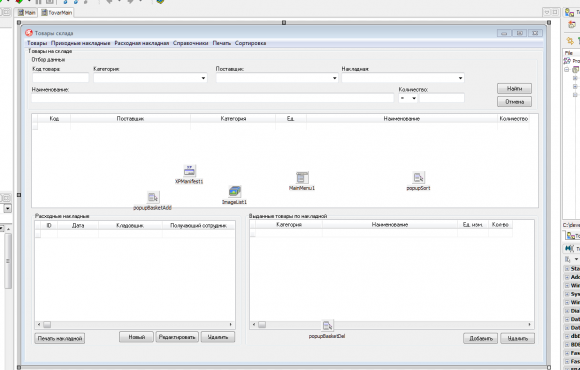Select the popupSort component icon
580x370 pixels.
pyautogui.click(x=418, y=178)
